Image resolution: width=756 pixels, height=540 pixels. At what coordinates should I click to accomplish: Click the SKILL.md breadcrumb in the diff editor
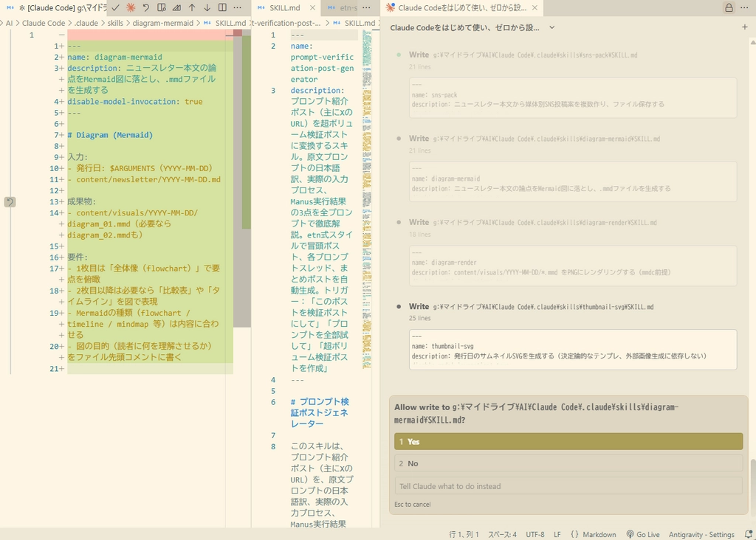click(x=225, y=23)
